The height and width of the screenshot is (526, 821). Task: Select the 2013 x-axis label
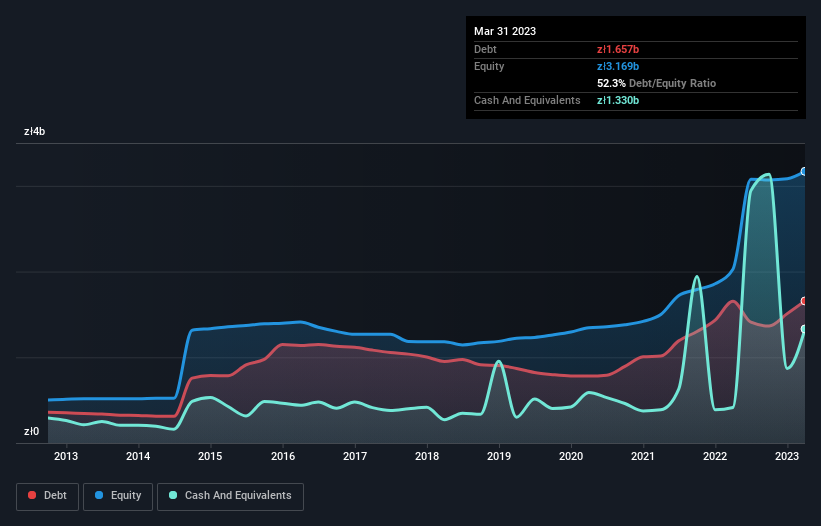[66, 457]
